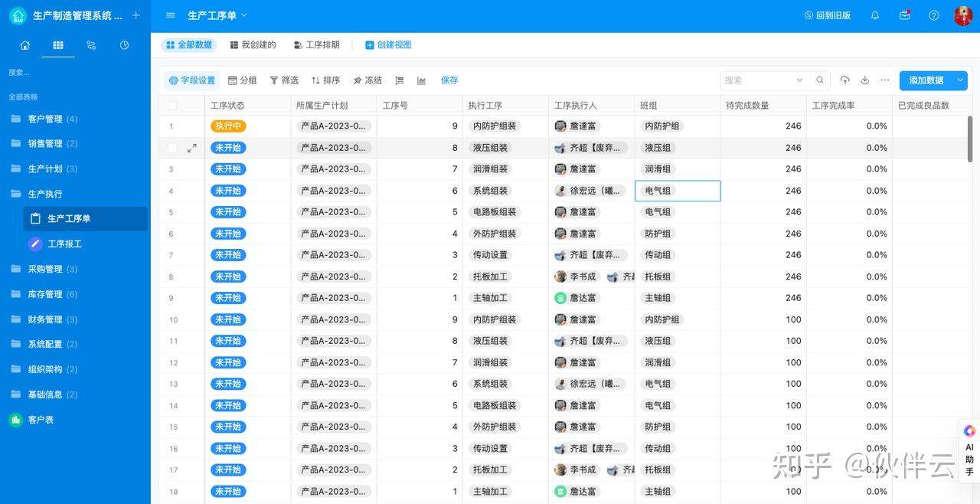Viewport: 980px width, 504px height.
Task: Click the 回到旧版 link in top bar
Action: click(828, 15)
